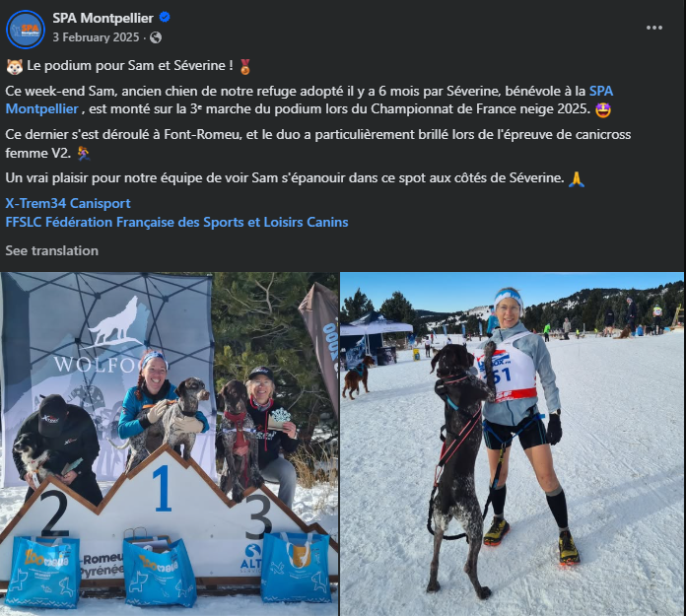Click the folded hands emoji
686x616 pixels.
(x=577, y=178)
